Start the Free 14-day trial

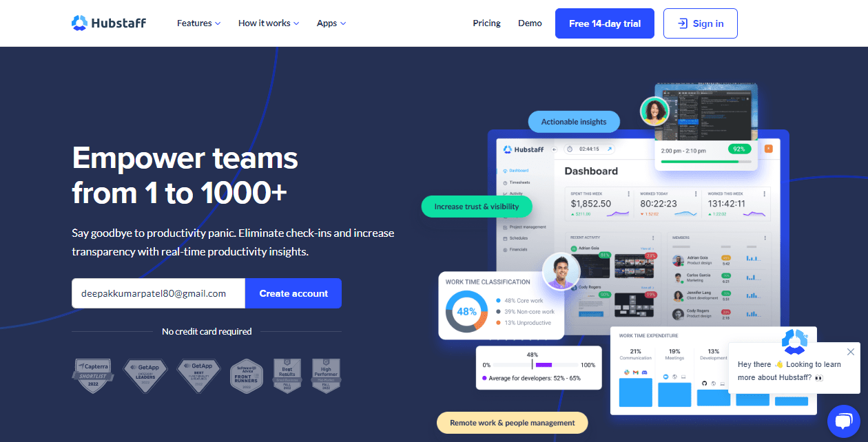click(x=604, y=23)
